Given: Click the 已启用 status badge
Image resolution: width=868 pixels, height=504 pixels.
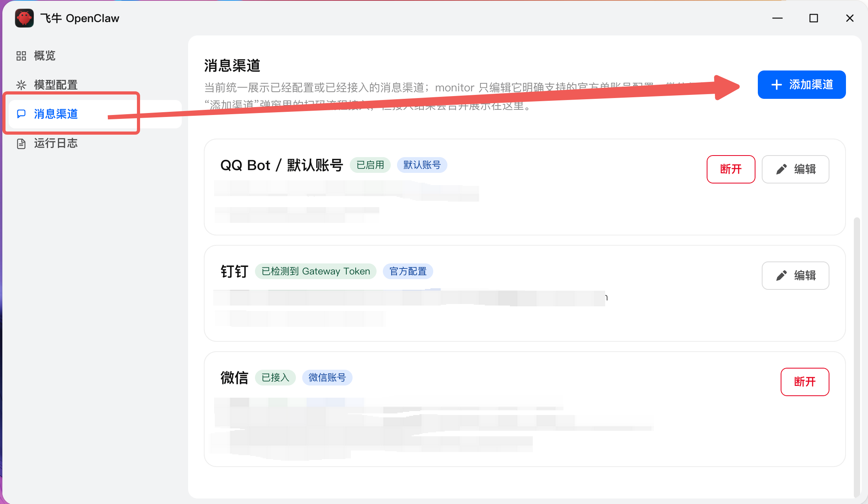Looking at the screenshot, I should [370, 165].
